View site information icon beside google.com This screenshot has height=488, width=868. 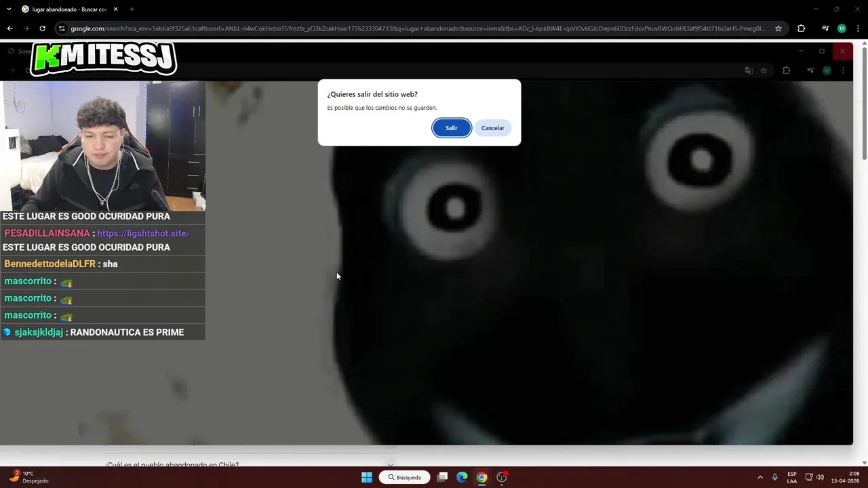(x=62, y=28)
